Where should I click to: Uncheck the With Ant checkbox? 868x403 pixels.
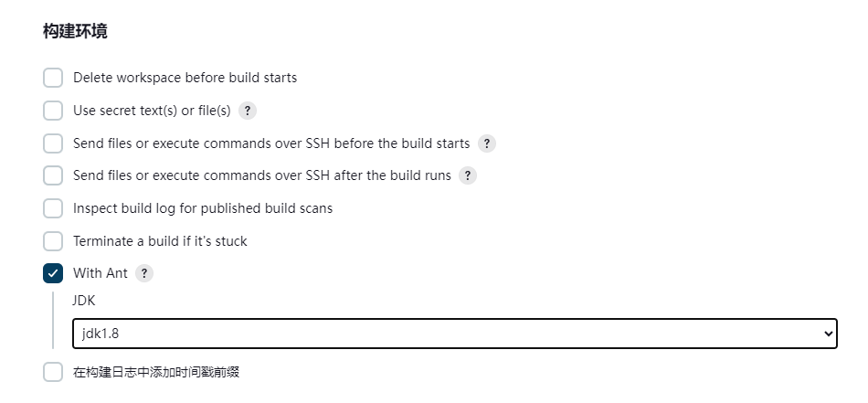(x=53, y=273)
